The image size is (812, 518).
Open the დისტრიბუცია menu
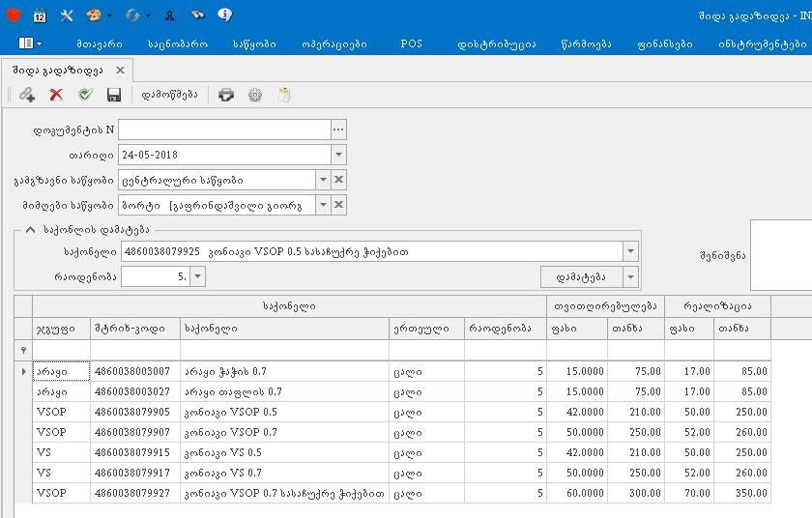(497, 44)
